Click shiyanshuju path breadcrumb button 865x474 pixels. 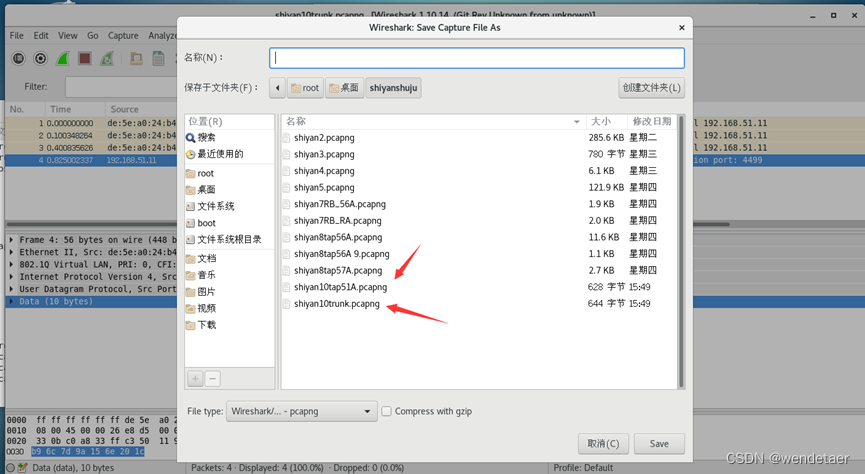pos(393,88)
